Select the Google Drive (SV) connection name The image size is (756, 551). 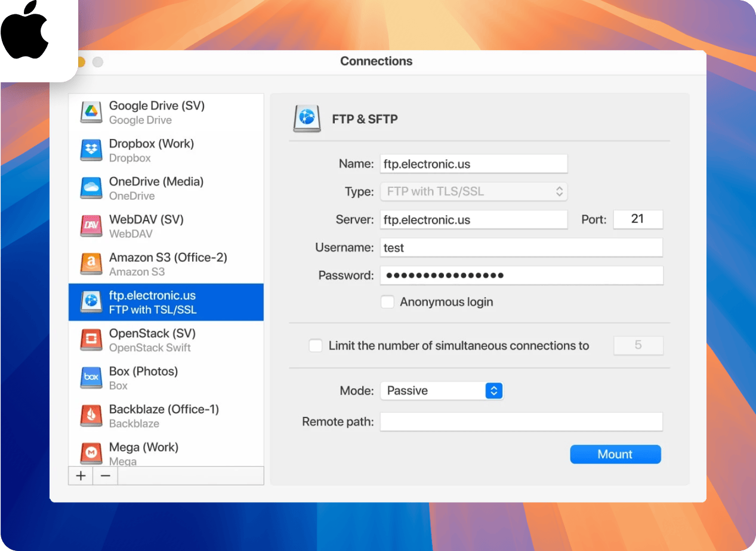click(157, 106)
